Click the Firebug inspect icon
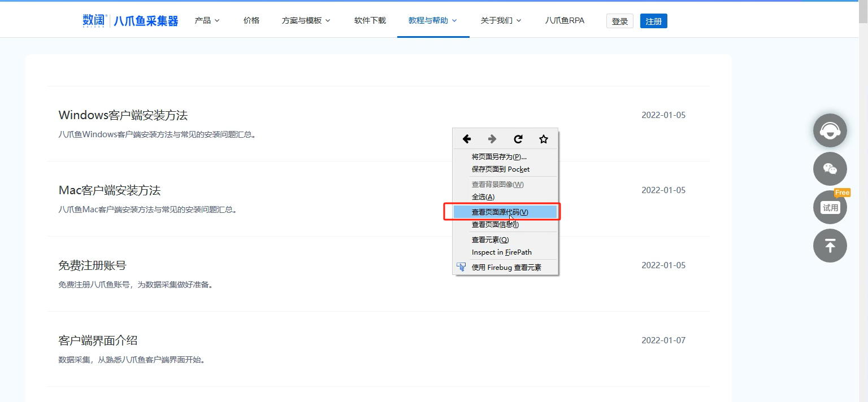 [x=461, y=267]
